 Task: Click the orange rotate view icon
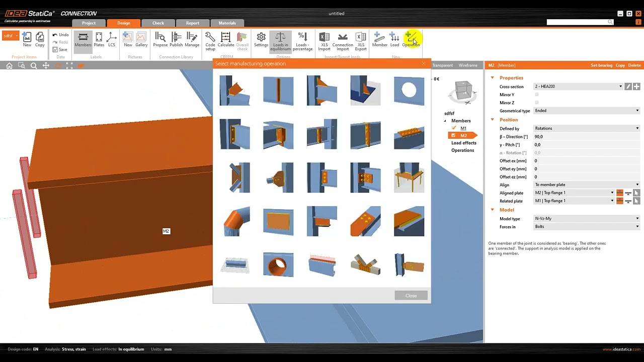point(58,65)
